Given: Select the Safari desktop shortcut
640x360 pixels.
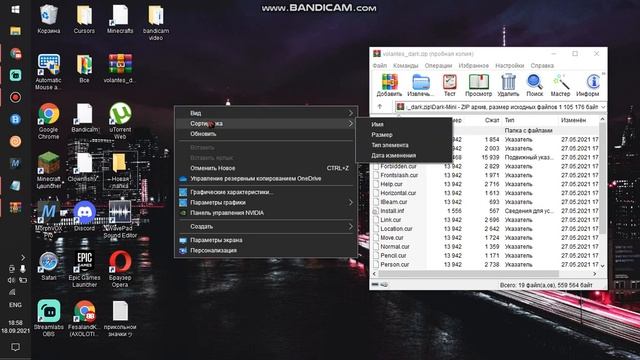Looking at the screenshot, I should [49, 266].
